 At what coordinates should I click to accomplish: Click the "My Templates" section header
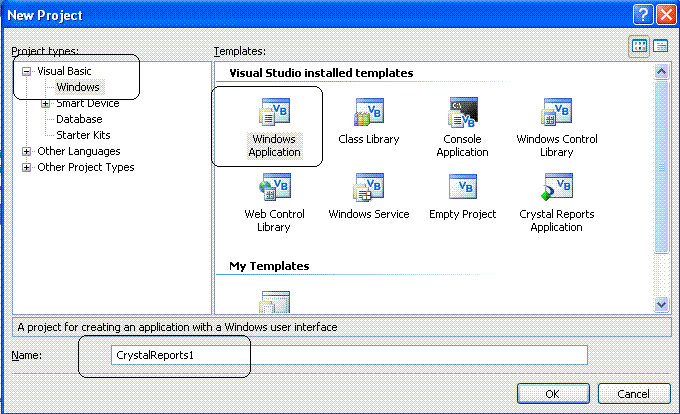[269, 266]
